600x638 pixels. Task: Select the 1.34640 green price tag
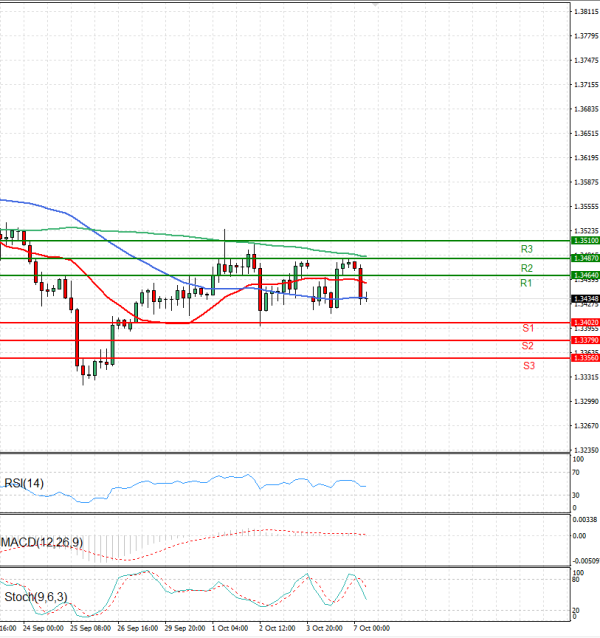[x=584, y=274]
